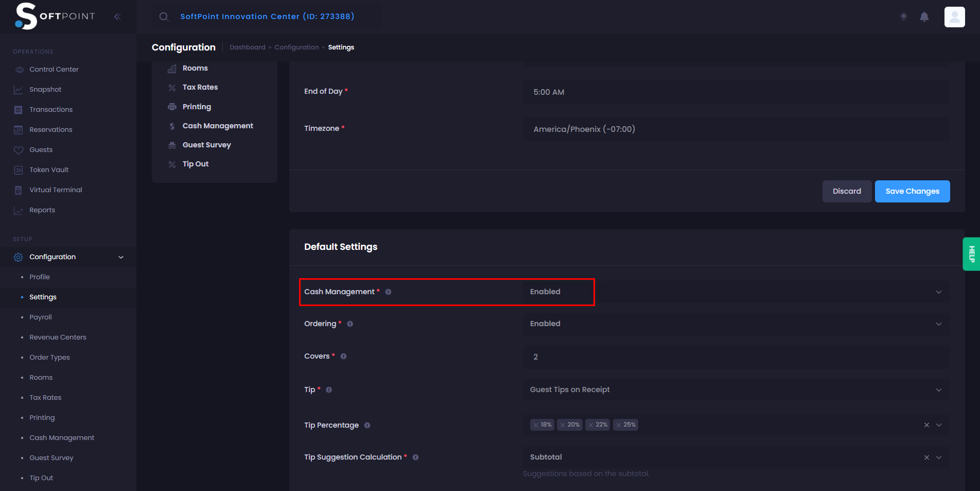Image resolution: width=980 pixels, height=491 pixels.
Task: Click the Dashboard breadcrumb link
Action: [247, 47]
